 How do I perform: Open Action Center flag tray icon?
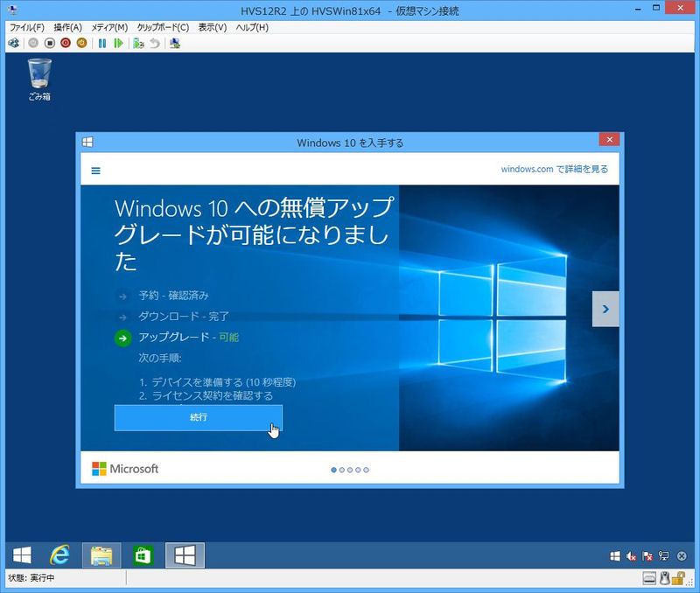click(647, 556)
